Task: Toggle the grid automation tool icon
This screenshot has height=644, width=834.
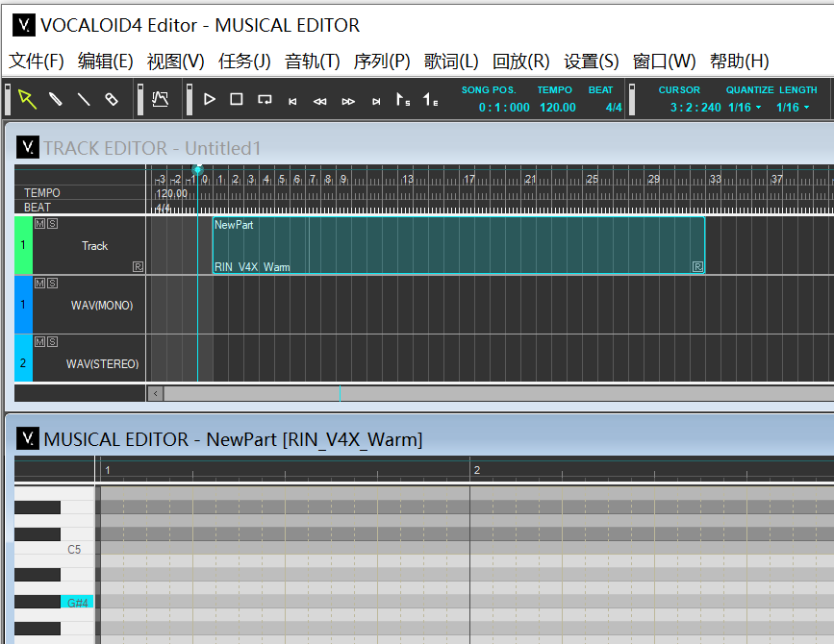Action: point(160,99)
